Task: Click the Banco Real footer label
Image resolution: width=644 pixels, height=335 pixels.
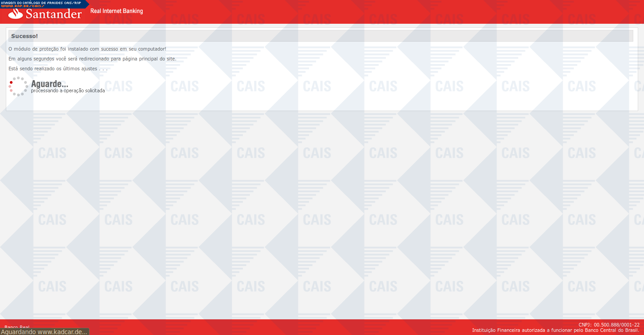Action: [x=17, y=326]
